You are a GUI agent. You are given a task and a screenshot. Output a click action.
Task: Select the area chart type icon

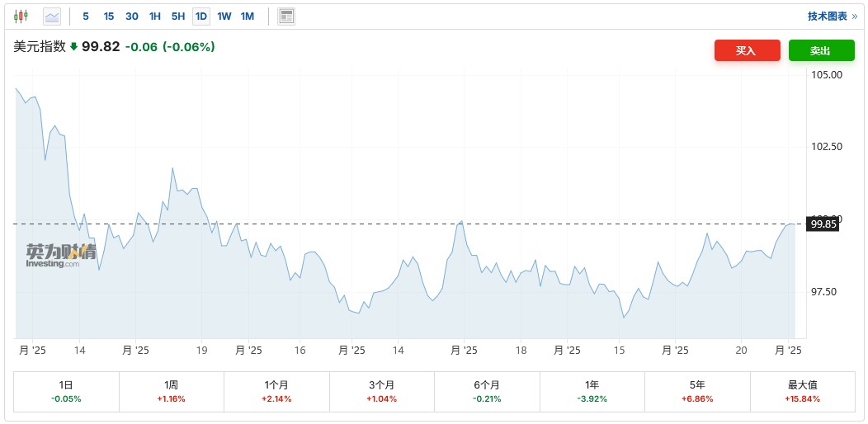click(x=52, y=16)
